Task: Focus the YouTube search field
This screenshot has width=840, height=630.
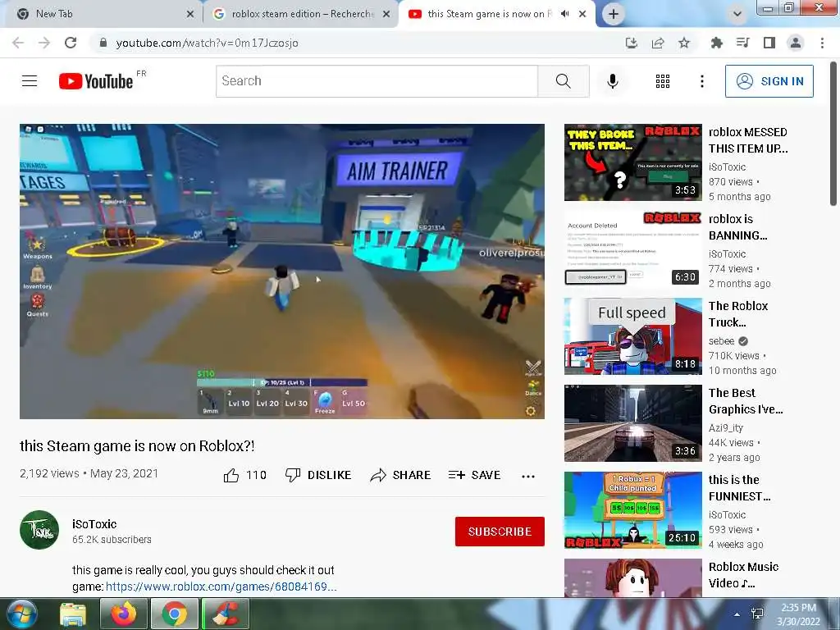Action: tap(377, 81)
